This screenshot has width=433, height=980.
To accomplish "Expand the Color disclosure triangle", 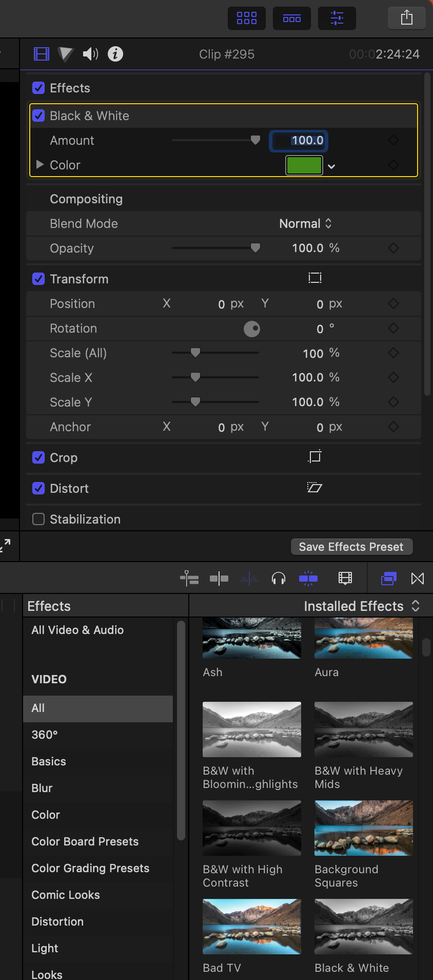I will 40,164.
